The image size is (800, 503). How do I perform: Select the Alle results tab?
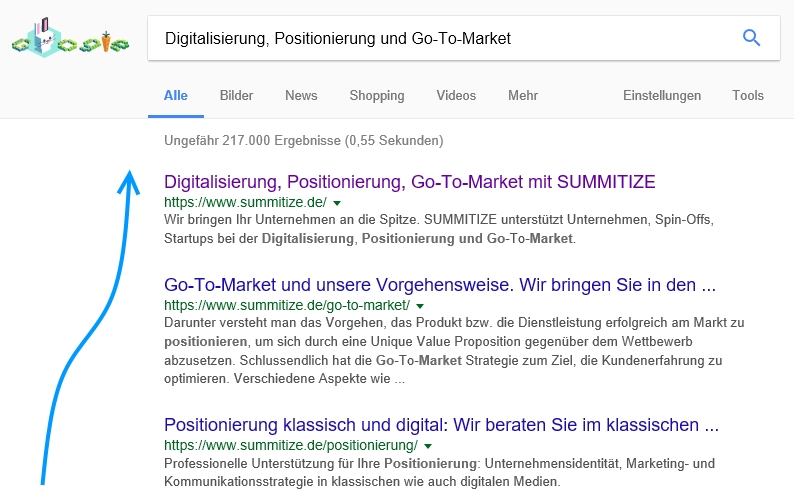click(176, 95)
